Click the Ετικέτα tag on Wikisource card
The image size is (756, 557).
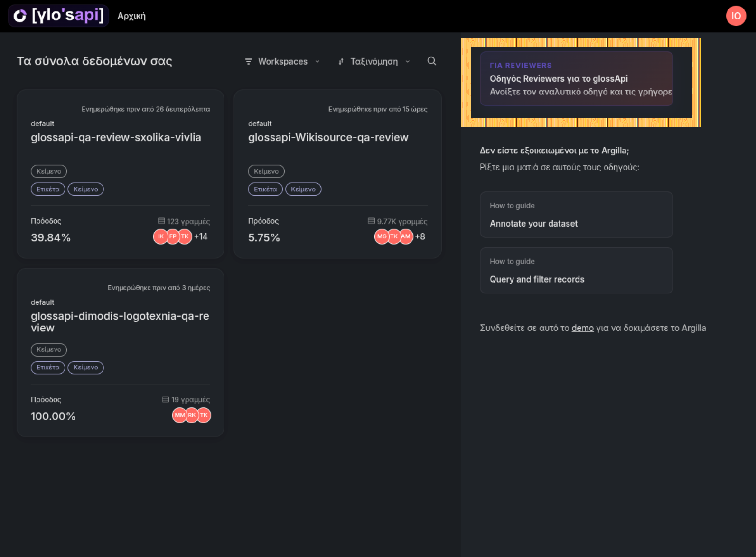pyautogui.click(x=265, y=189)
